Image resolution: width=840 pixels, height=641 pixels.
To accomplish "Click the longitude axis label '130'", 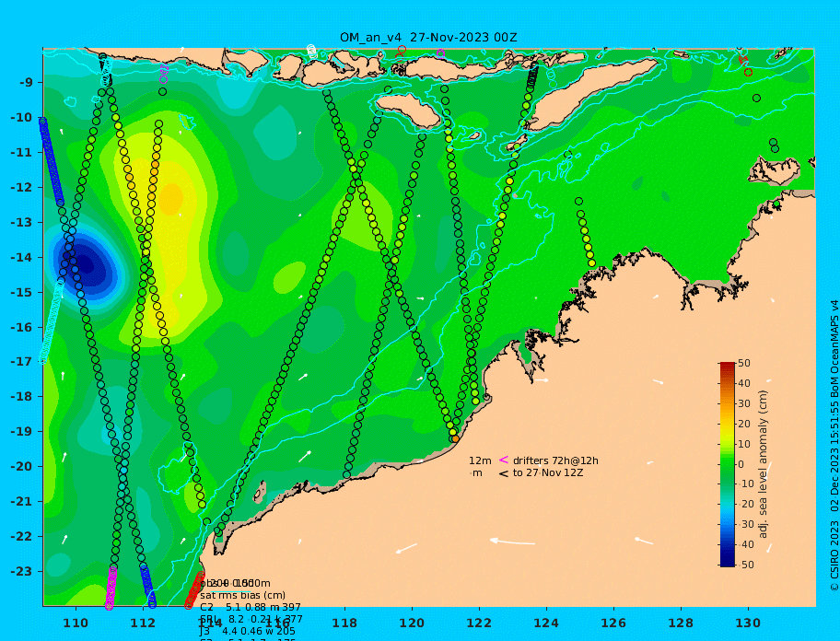I will [748, 624].
